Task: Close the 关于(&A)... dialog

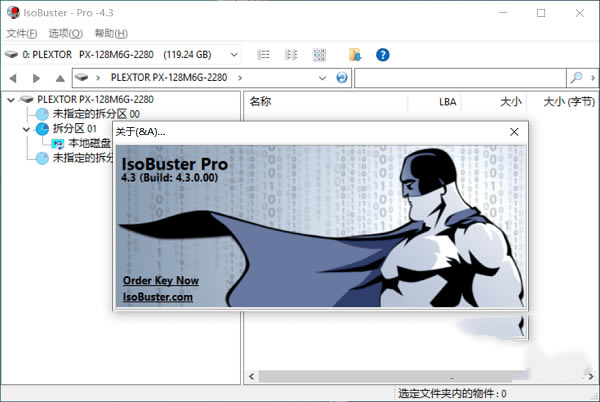Action: point(514,132)
